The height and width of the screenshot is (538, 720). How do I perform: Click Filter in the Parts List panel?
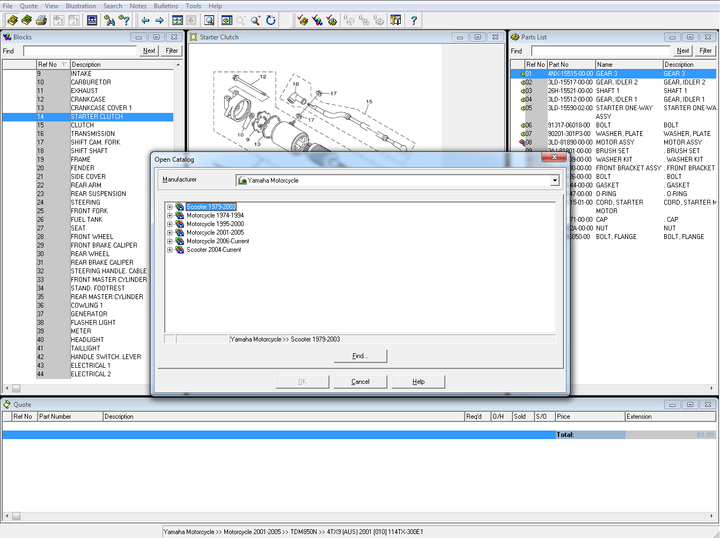click(705, 51)
